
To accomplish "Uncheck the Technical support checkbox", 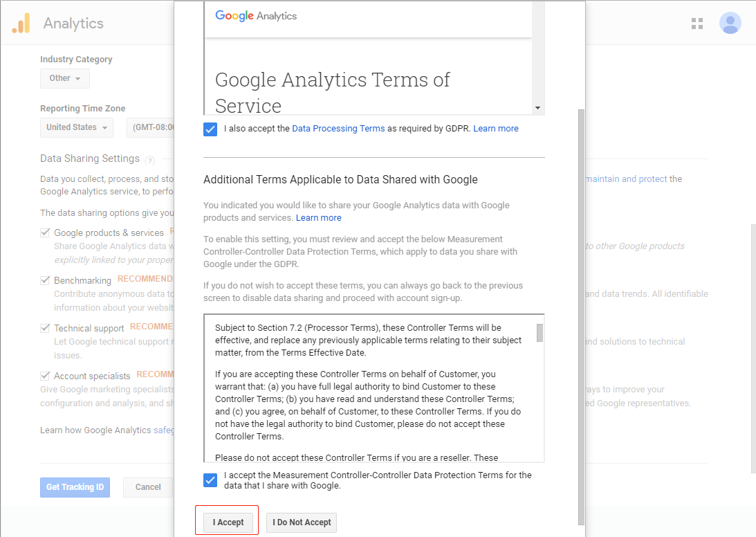I will (45, 328).
